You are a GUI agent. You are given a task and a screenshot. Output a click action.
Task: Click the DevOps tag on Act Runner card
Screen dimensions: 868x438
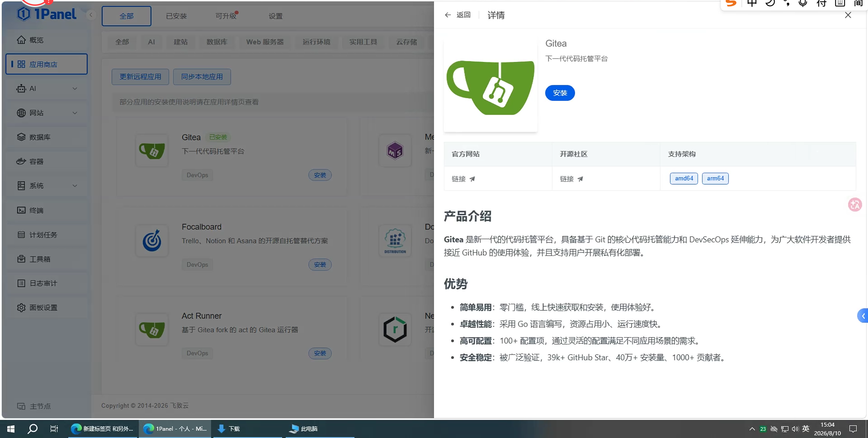click(x=197, y=353)
